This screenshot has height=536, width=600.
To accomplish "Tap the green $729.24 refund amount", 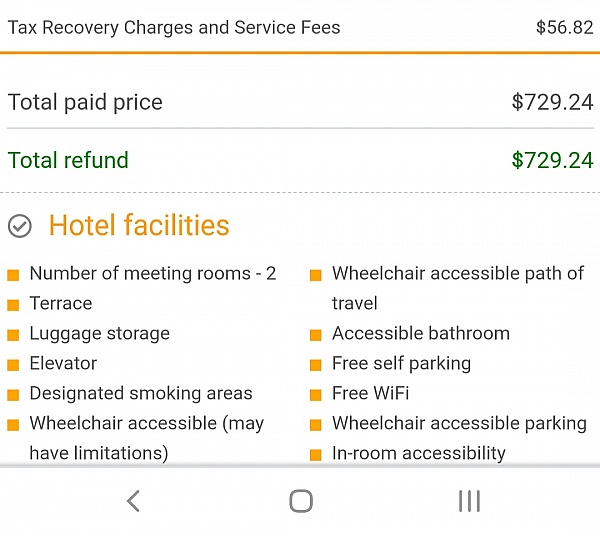I will pyautogui.click(x=552, y=160).
